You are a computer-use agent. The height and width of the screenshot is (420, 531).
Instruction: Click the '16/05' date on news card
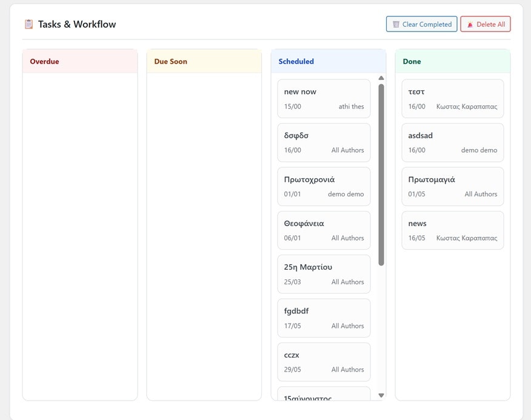(416, 238)
